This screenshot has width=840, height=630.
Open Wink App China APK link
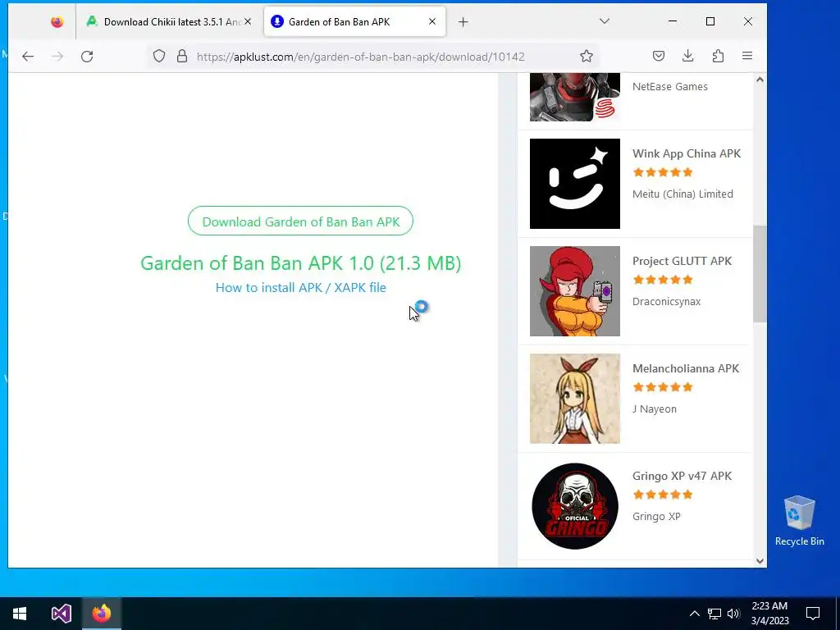click(687, 153)
